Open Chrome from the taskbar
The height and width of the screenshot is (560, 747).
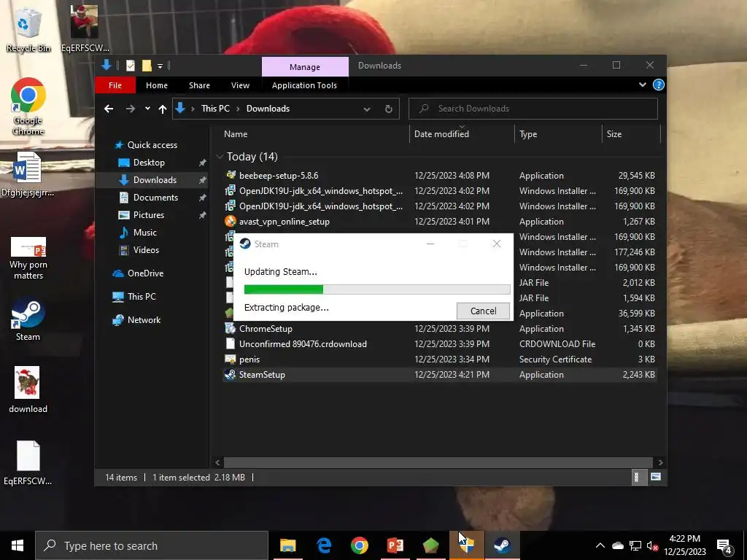359,545
